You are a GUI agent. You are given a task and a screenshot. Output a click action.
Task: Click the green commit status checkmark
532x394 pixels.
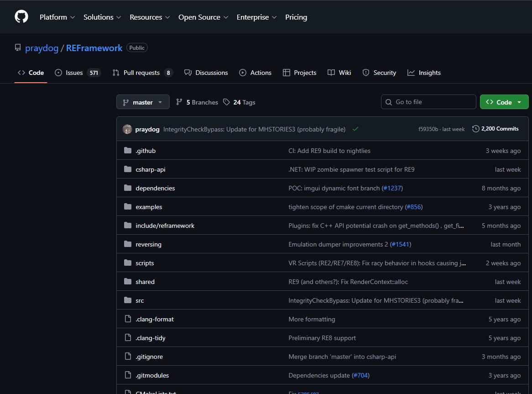355,129
